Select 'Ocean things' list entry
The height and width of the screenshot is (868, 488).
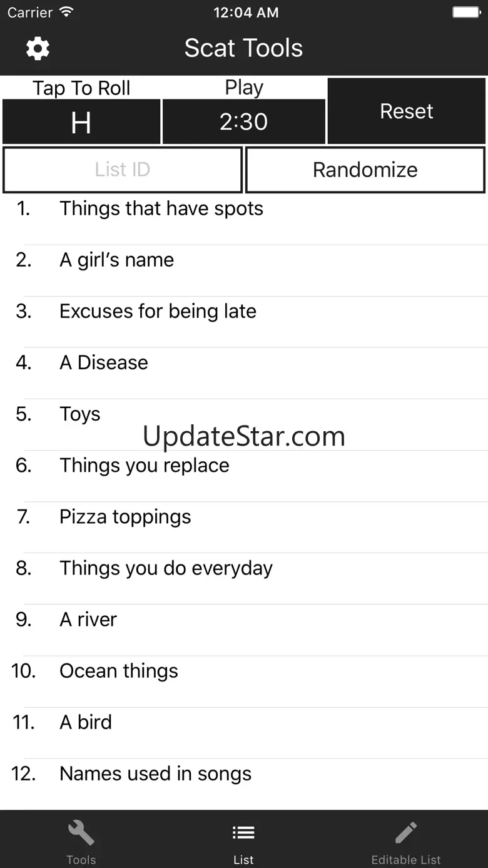119,671
